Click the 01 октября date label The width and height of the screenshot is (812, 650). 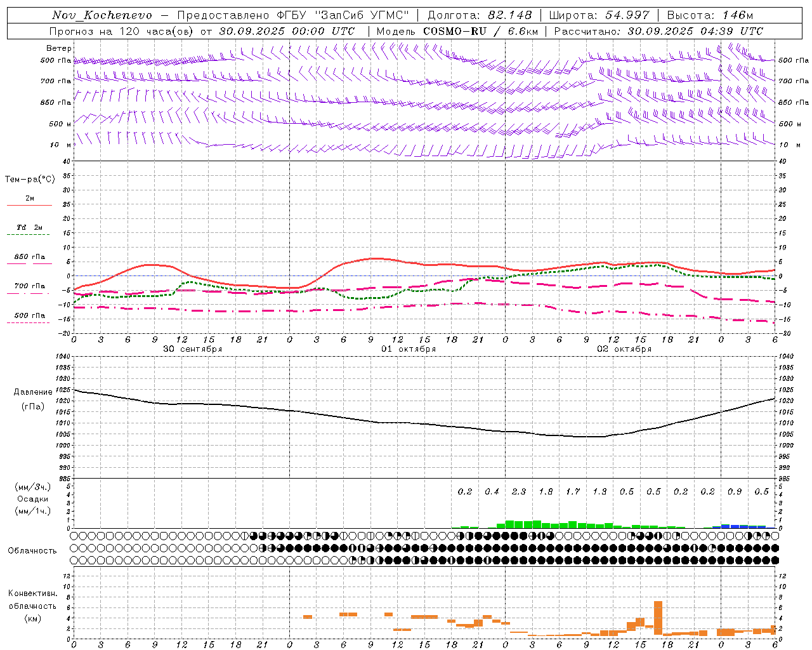(409, 349)
